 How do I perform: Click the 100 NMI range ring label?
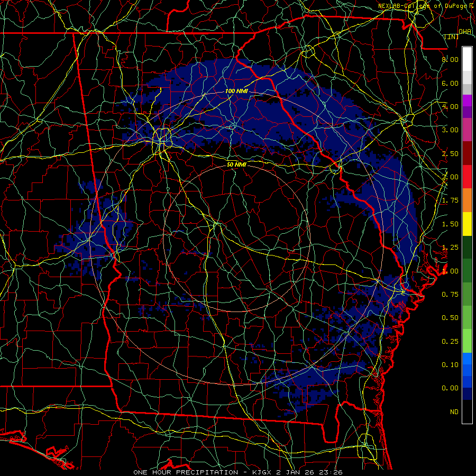point(236,91)
